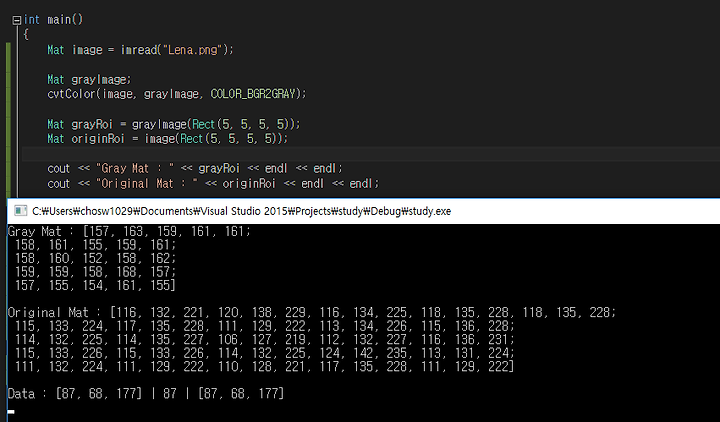Click the 'Mat grayRoi' assignment line
Viewport: 720px width, 422px height.
pos(174,124)
